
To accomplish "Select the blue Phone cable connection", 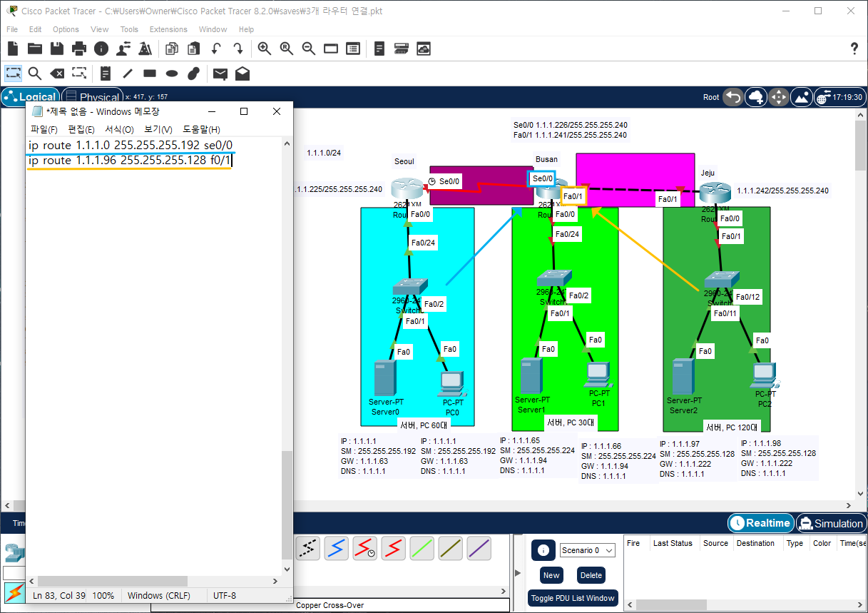I will click(336, 548).
